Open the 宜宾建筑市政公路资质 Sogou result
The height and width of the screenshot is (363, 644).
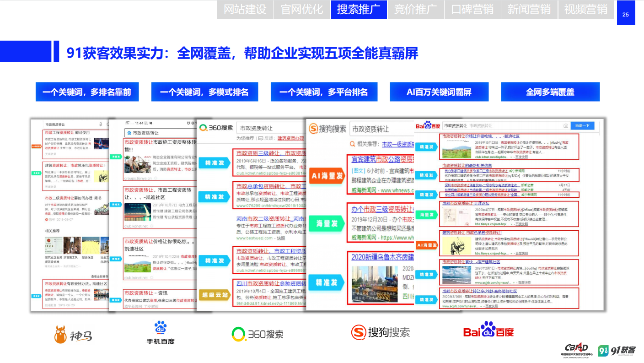coord(383,160)
